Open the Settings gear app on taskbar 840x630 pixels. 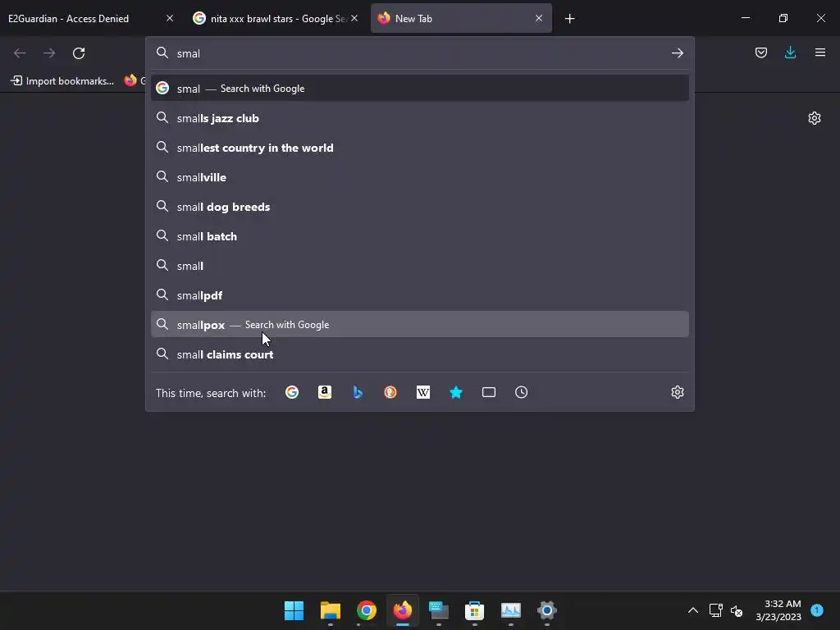point(547,610)
